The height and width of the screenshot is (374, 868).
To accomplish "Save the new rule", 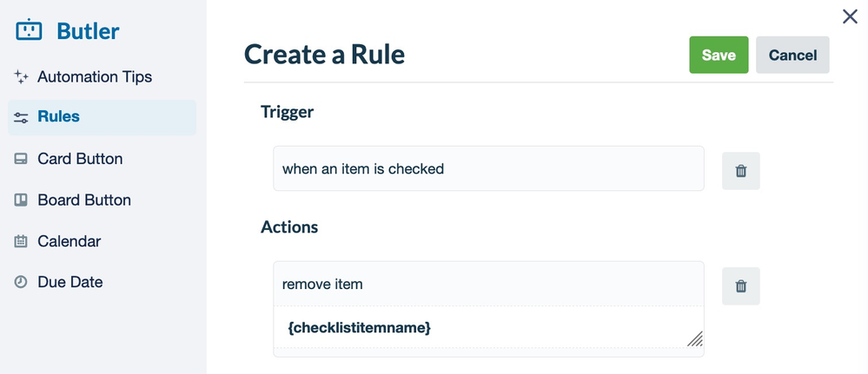I will click(719, 55).
